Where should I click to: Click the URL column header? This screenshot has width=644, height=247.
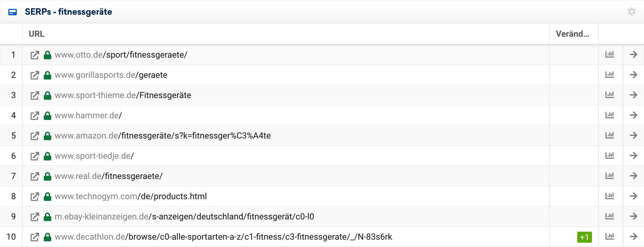point(36,34)
